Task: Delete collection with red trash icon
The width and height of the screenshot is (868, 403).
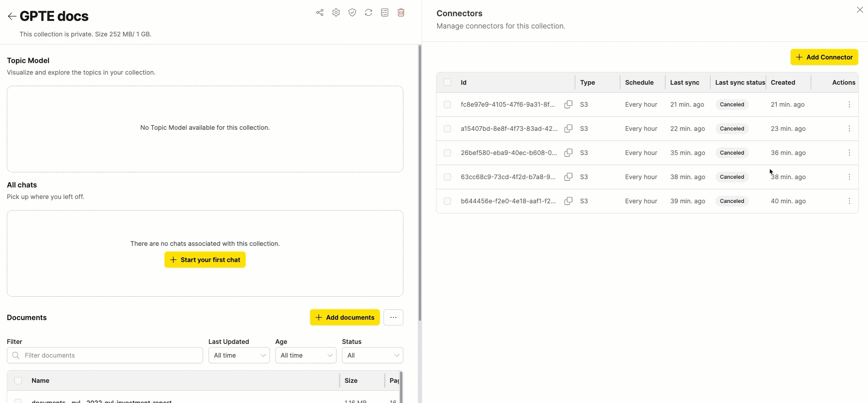Action: [x=401, y=13]
